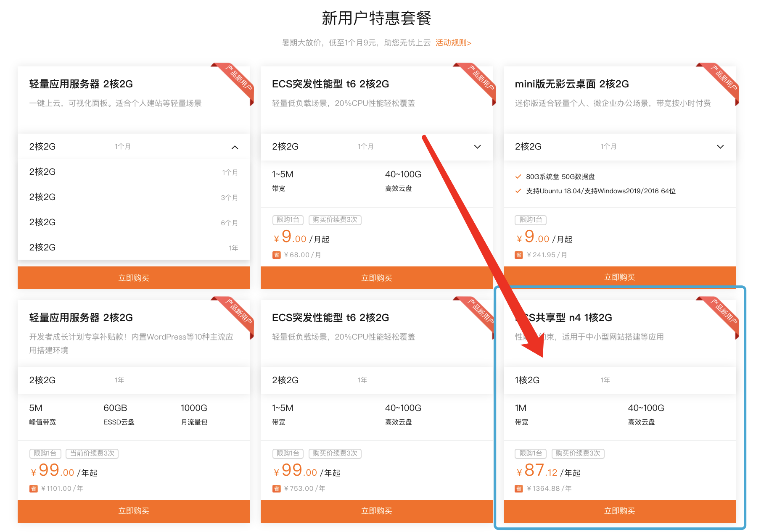
Task: Click the 省 savings icon beside ¥68.00/月
Action: (276, 255)
